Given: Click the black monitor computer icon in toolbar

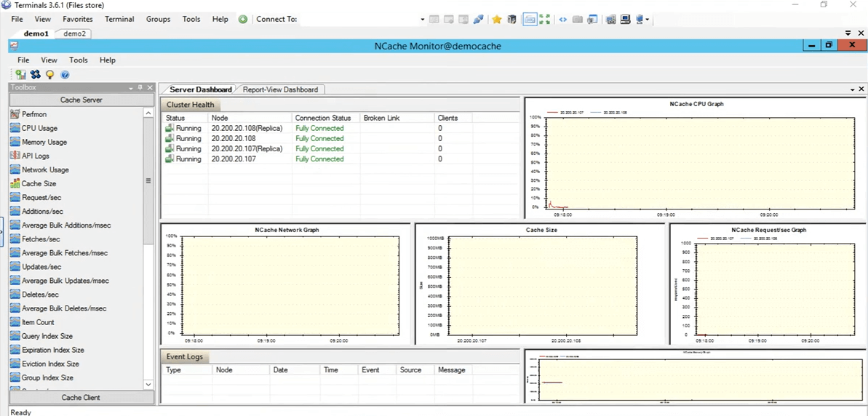Looking at the screenshot, I should [626, 20].
